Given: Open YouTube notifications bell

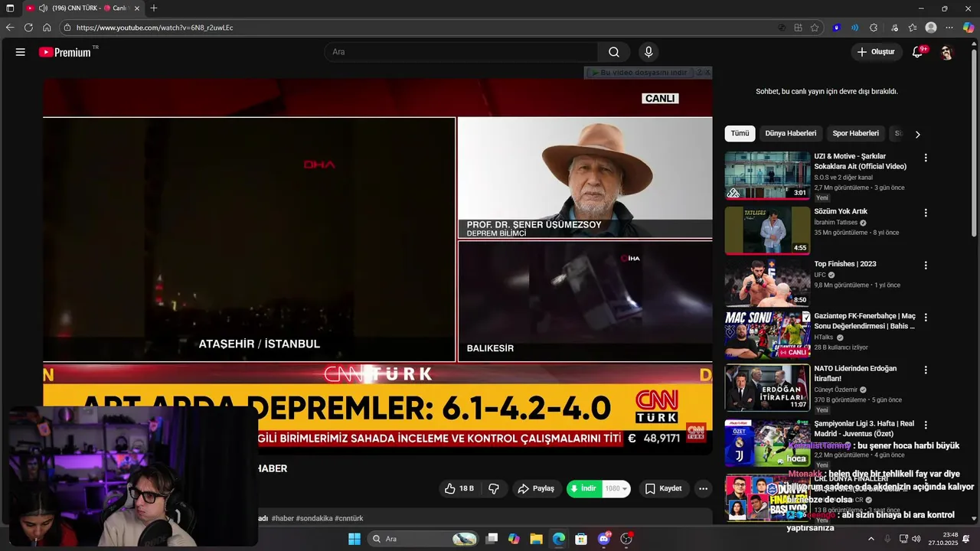Looking at the screenshot, I should click(917, 52).
